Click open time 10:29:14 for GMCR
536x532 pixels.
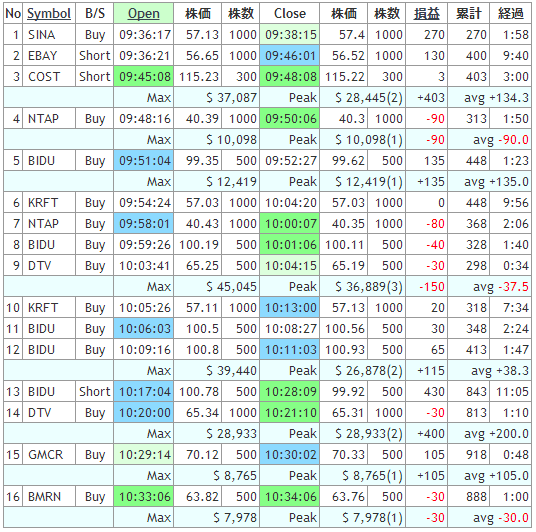point(144,455)
